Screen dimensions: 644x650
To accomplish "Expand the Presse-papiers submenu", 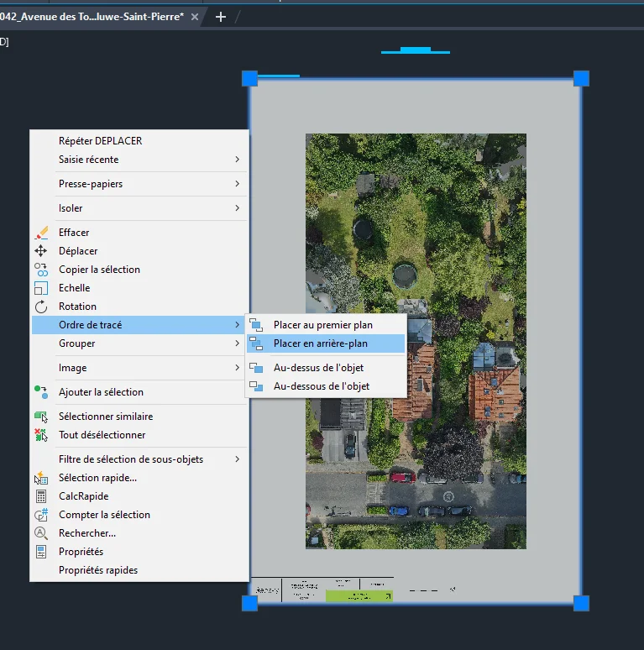I will click(237, 184).
